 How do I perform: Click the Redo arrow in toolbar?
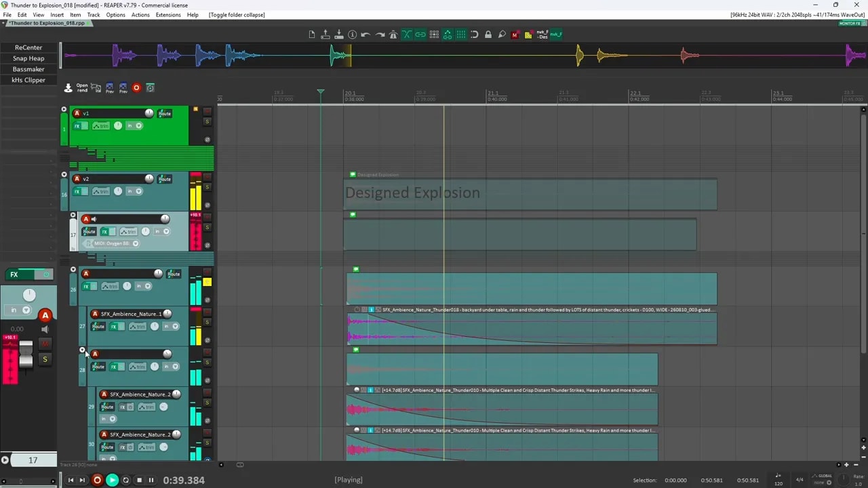pos(380,35)
